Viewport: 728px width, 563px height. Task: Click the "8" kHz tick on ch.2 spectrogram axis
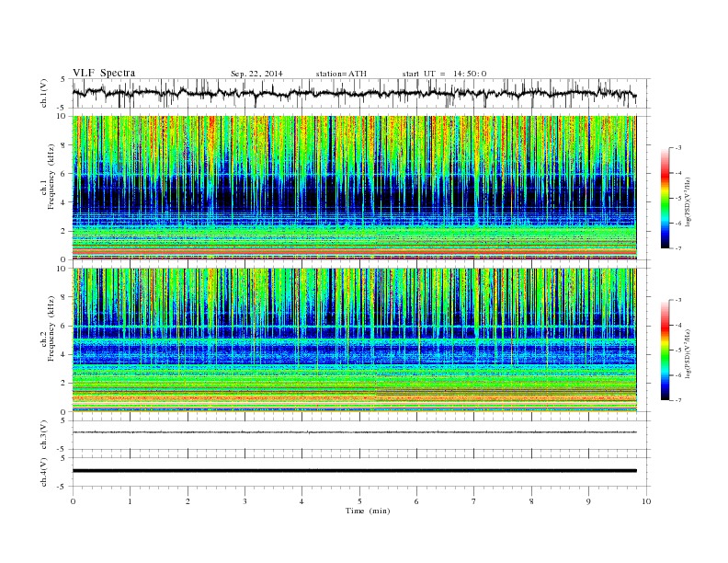click(63, 297)
